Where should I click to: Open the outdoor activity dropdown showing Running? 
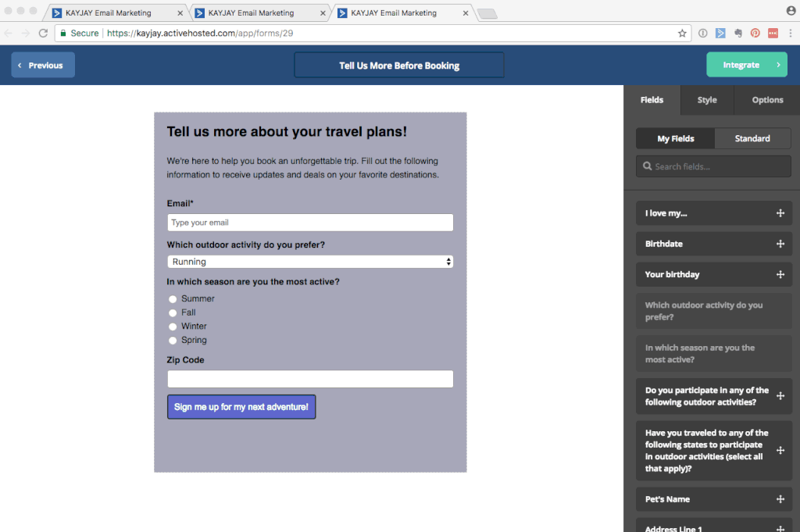pyautogui.click(x=310, y=262)
